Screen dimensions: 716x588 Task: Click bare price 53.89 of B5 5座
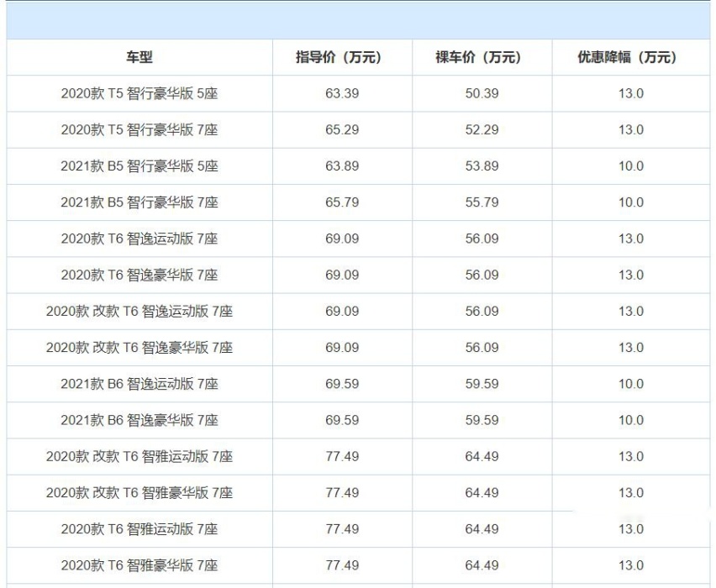coord(482,166)
